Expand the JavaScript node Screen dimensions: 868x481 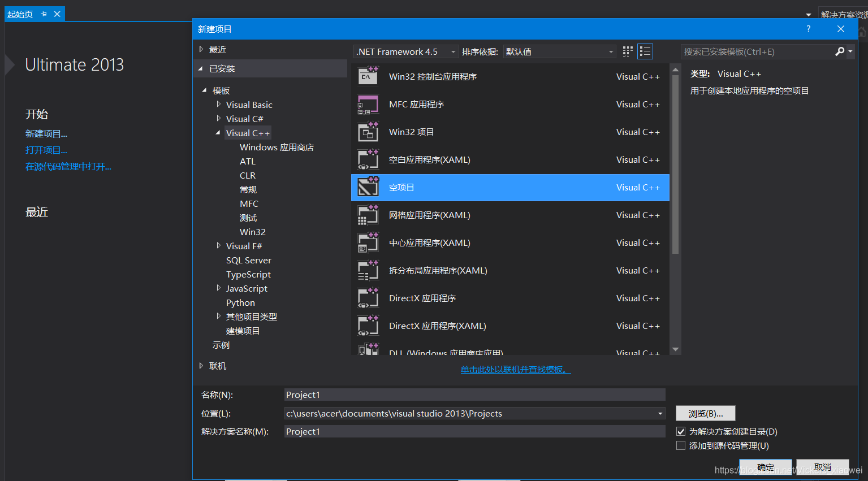tap(218, 288)
